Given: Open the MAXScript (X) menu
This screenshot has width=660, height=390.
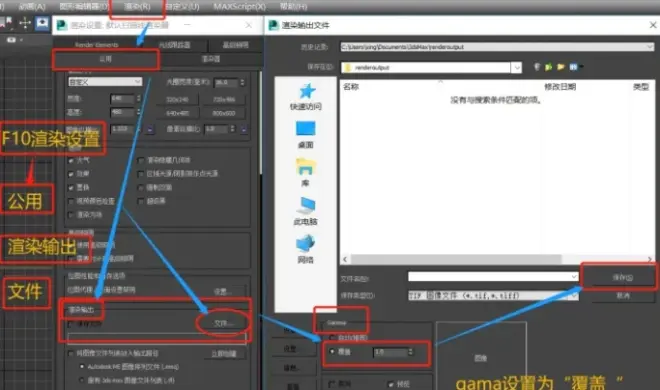Looking at the screenshot, I should [240, 7].
